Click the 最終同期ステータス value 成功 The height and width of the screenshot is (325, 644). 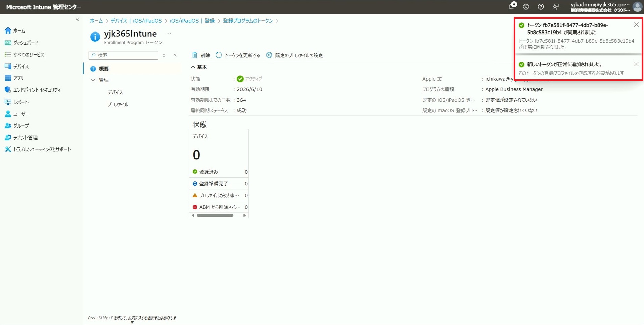coord(241,110)
